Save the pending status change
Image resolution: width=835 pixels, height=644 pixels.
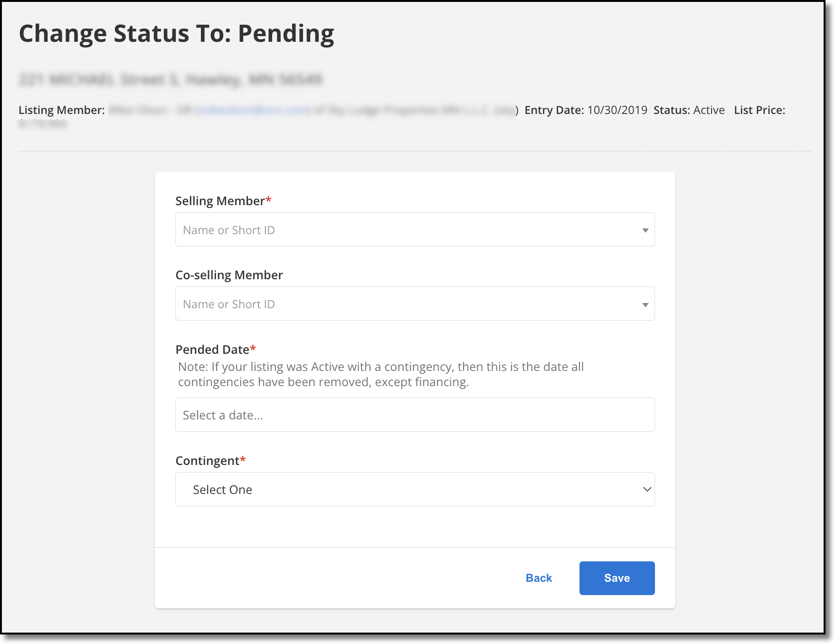(x=617, y=578)
